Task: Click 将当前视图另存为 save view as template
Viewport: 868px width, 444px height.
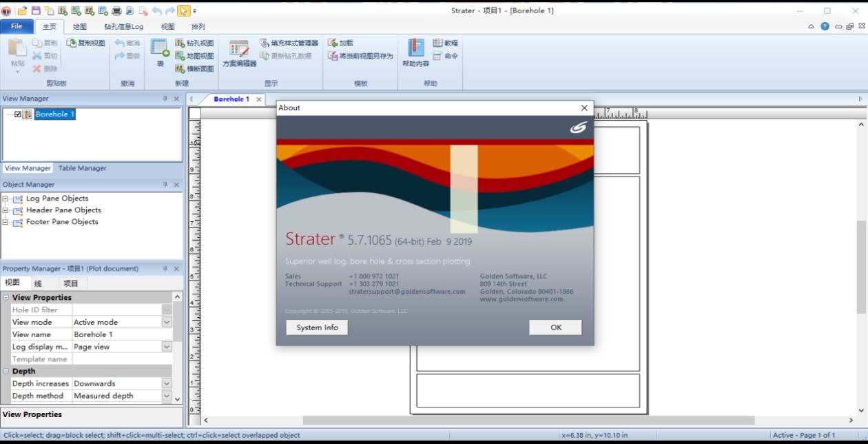Action: (x=360, y=56)
